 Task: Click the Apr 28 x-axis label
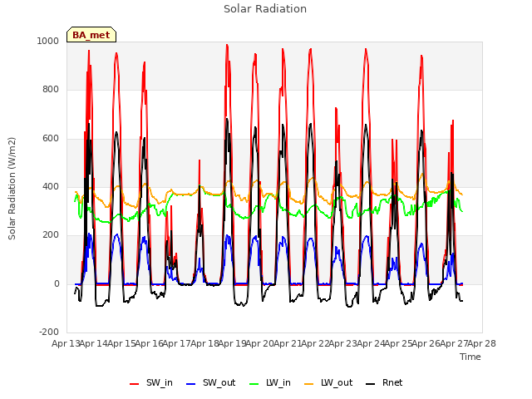(482, 343)
